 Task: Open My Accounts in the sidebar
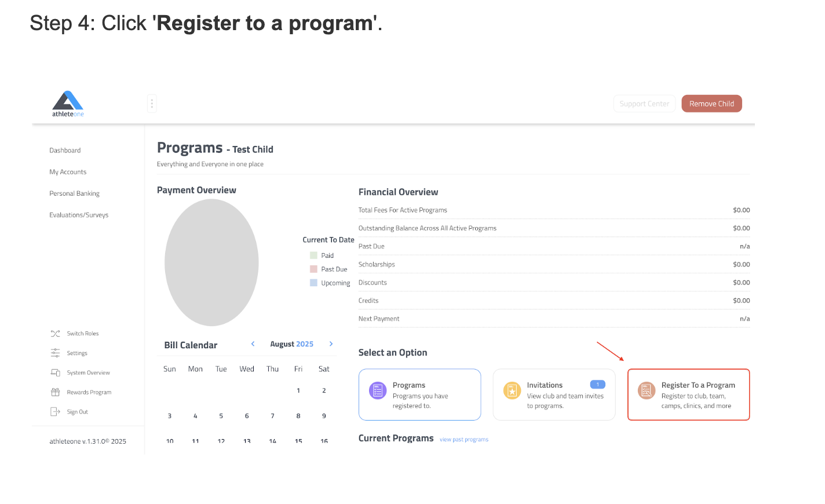[68, 172]
